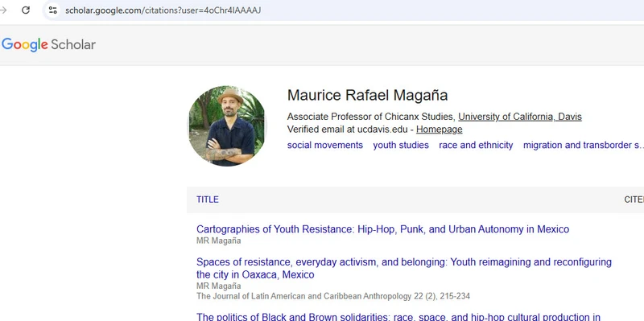Select the race and ethnicity interest tag
The image size is (644, 321).
pos(476,146)
